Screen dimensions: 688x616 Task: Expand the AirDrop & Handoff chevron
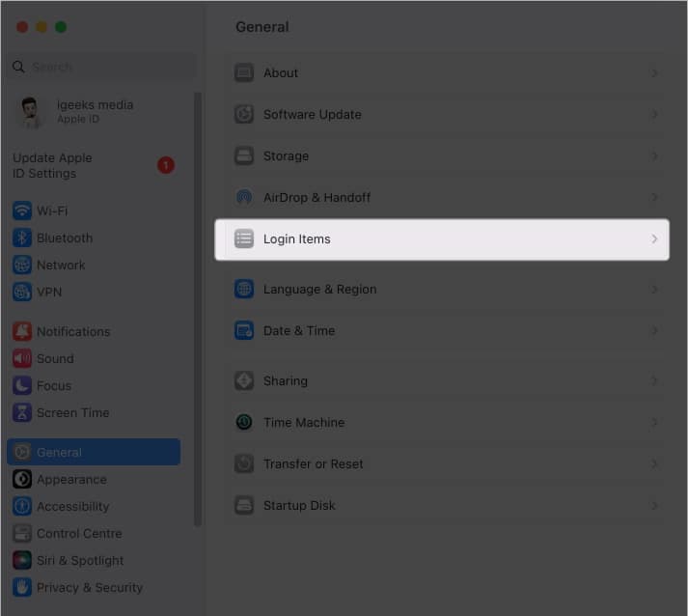(654, 197)
